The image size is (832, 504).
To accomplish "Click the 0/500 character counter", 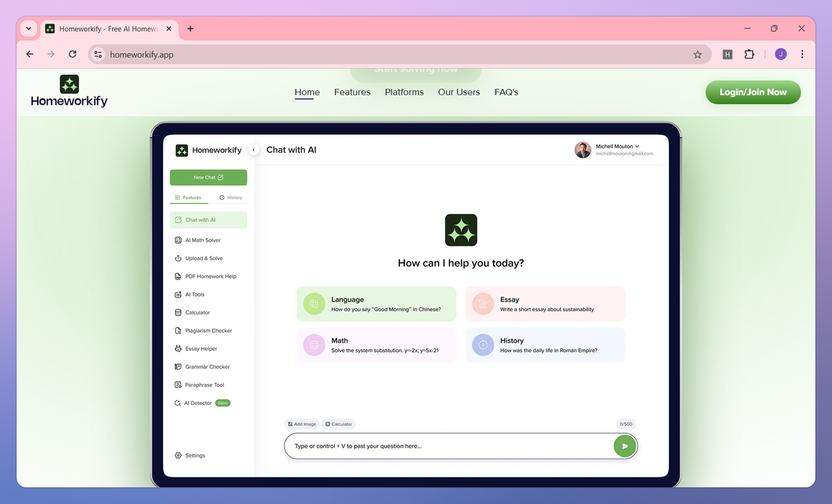I will [x=625, y=424].
